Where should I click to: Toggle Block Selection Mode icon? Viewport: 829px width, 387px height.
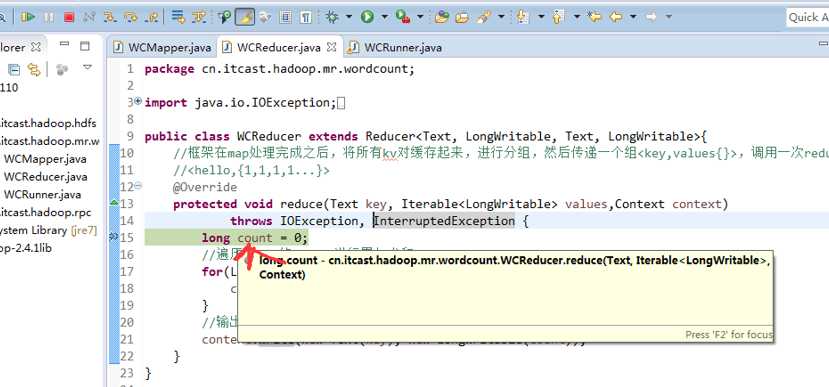tap(285, 17)
